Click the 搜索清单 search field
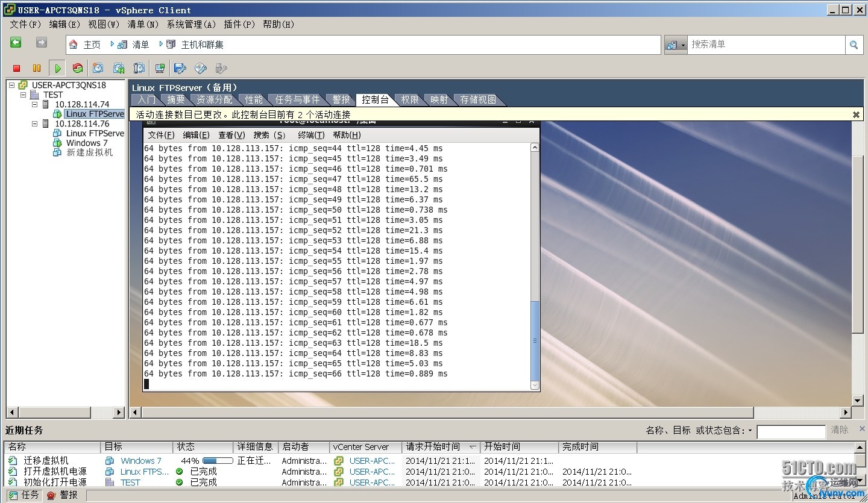This screenshot has height=503, width=868. (766, 45)
